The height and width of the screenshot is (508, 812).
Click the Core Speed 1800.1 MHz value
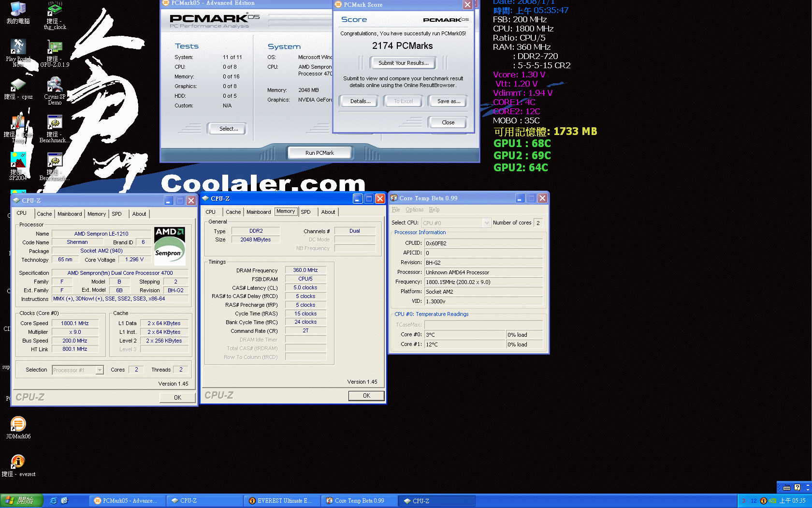pos(75,323)
